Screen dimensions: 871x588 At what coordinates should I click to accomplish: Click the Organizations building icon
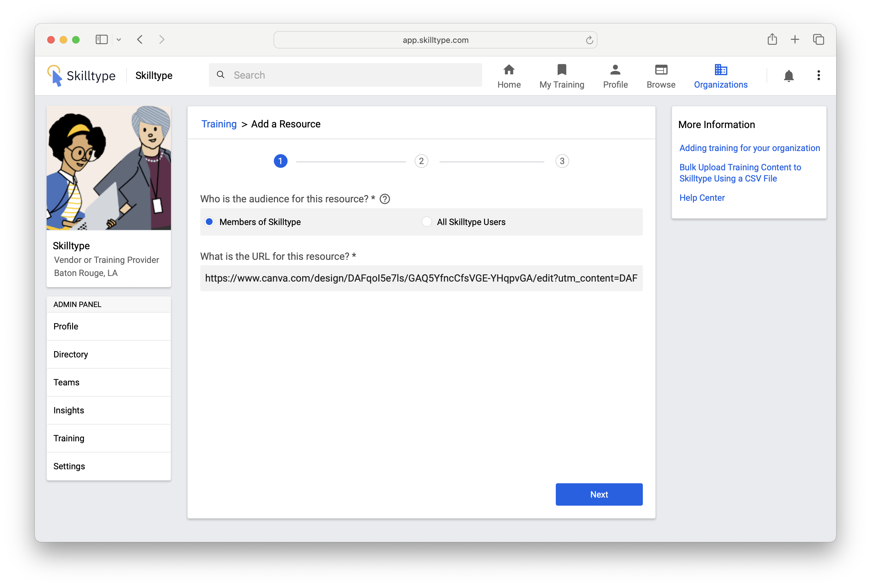[x=720, y=70]
